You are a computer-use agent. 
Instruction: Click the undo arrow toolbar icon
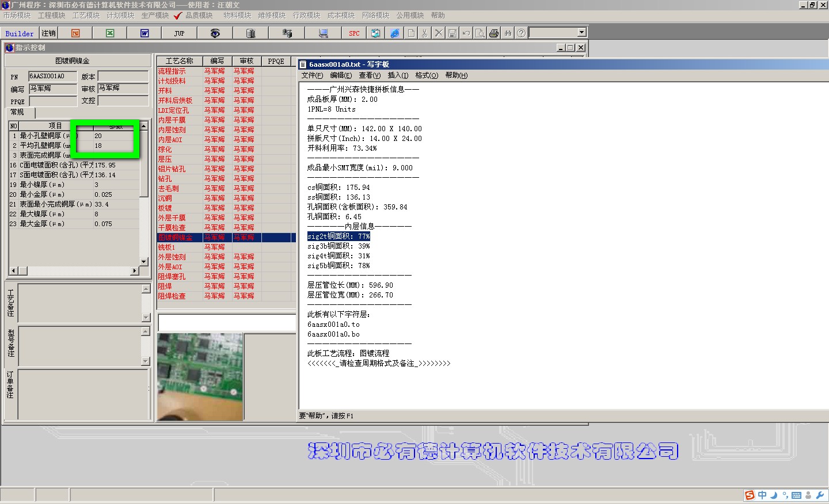pos(466,33)
